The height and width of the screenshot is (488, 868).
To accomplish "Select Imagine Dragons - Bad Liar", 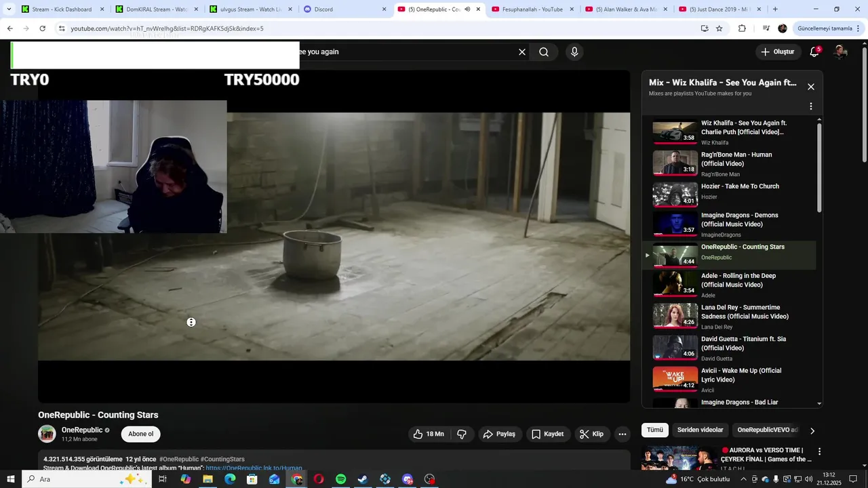I will (729, 403).
